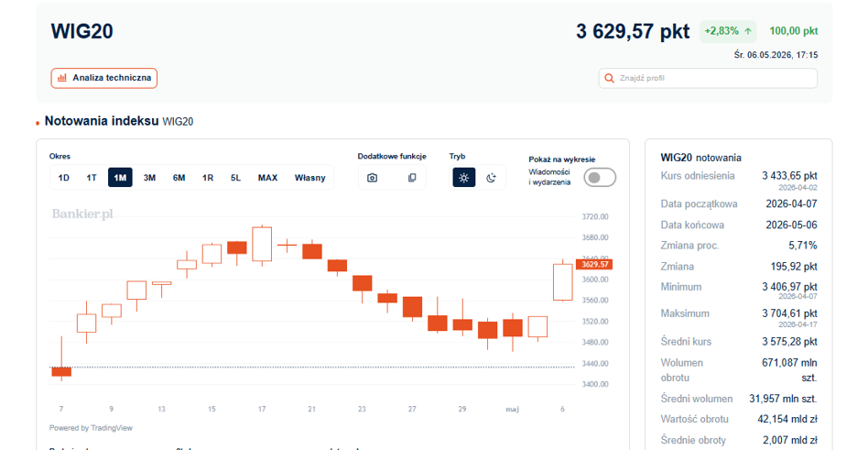Open Analiza techniczna button
This screenshot has width=868, height=450.
pos(104,78)
